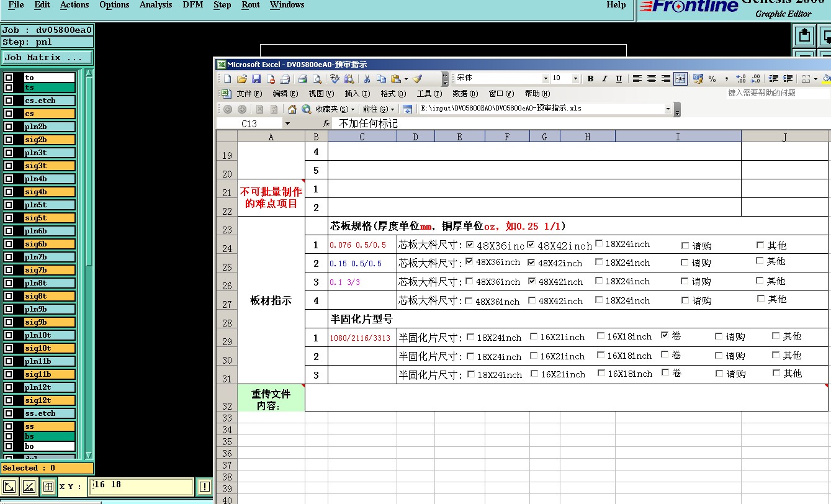The image size is (831, 504).
Task: Open the Genesis Rout menu
Action: tap(251, 5)
